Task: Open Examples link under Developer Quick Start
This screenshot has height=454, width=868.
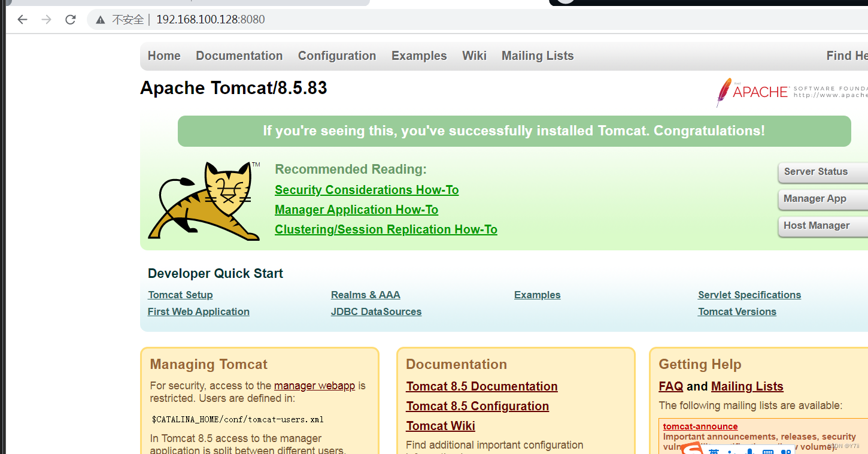Action: [538, 295]
